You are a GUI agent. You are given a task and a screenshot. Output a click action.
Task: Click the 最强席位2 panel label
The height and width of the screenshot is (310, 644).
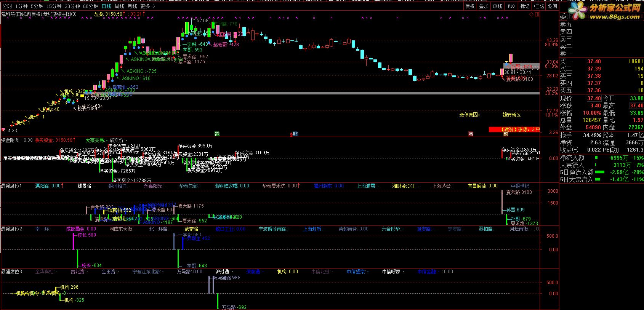point(11,229)
